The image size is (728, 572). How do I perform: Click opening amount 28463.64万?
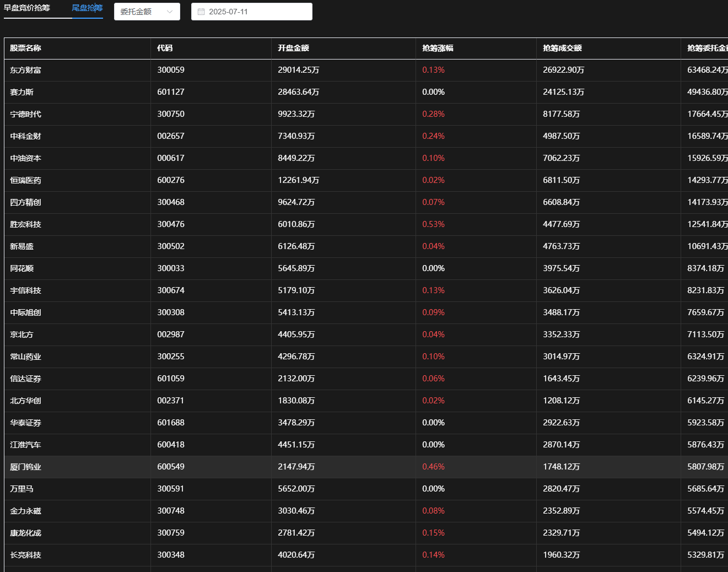click(x=299, y=92)
